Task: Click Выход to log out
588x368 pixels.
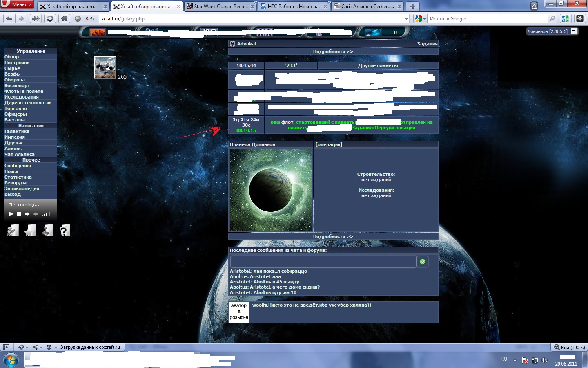Action: [x=12, y=194]
